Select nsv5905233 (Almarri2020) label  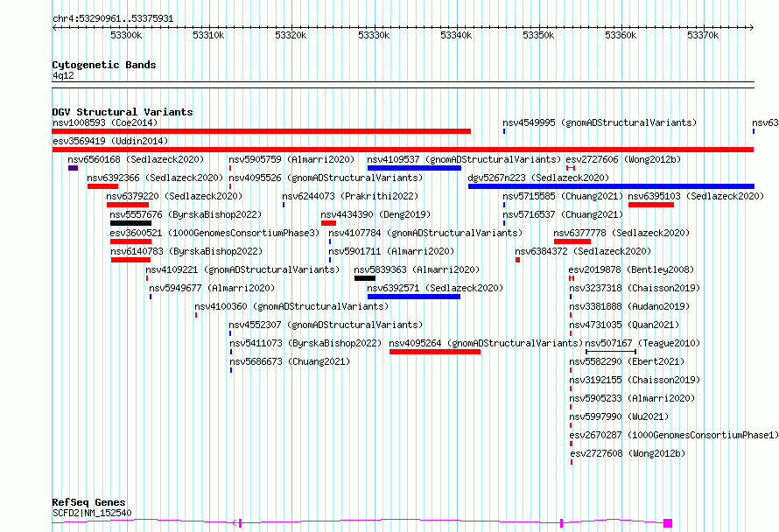click(x=632, y=398)
